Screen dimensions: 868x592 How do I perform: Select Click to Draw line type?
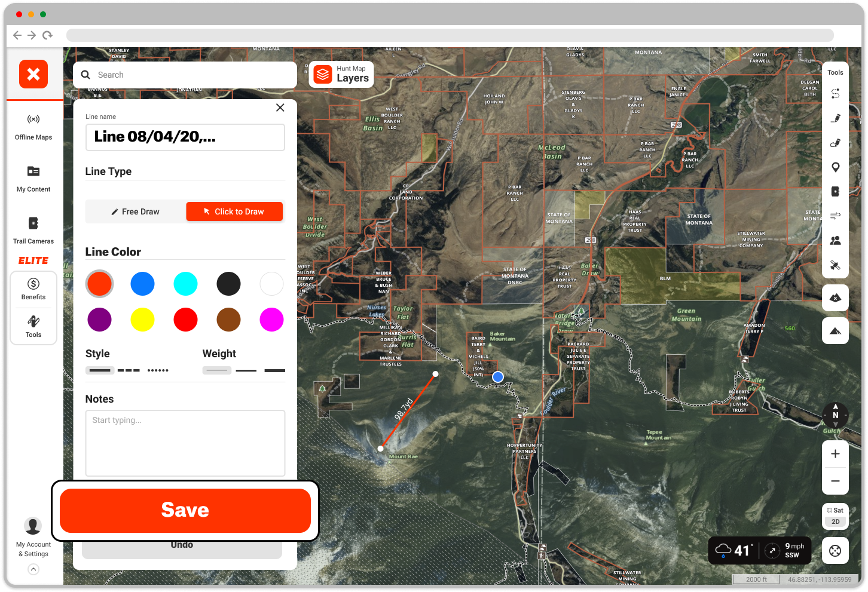tap(234, 211)
